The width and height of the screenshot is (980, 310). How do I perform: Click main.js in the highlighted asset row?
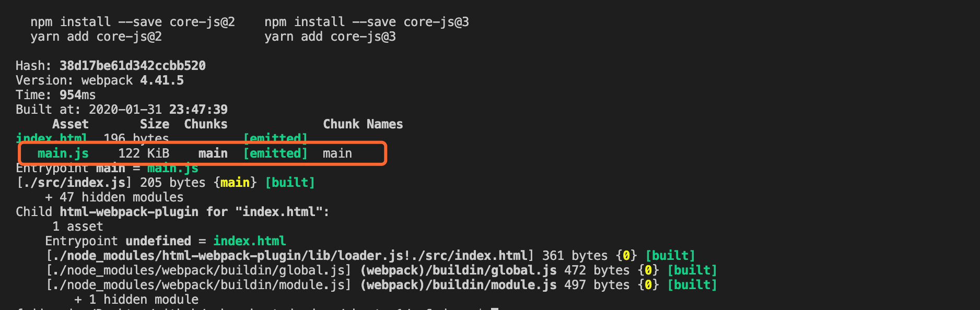63,153
